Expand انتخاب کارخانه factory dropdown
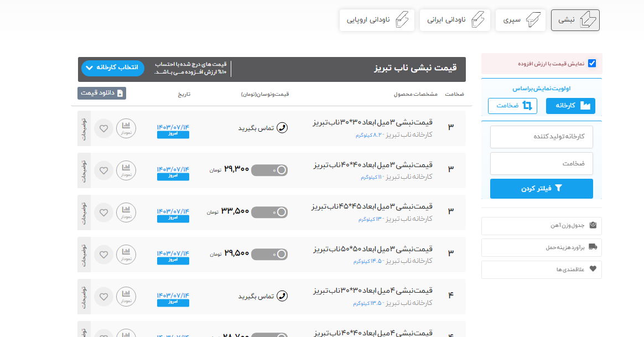Screen dimensions: 644x337 (113, 68)
